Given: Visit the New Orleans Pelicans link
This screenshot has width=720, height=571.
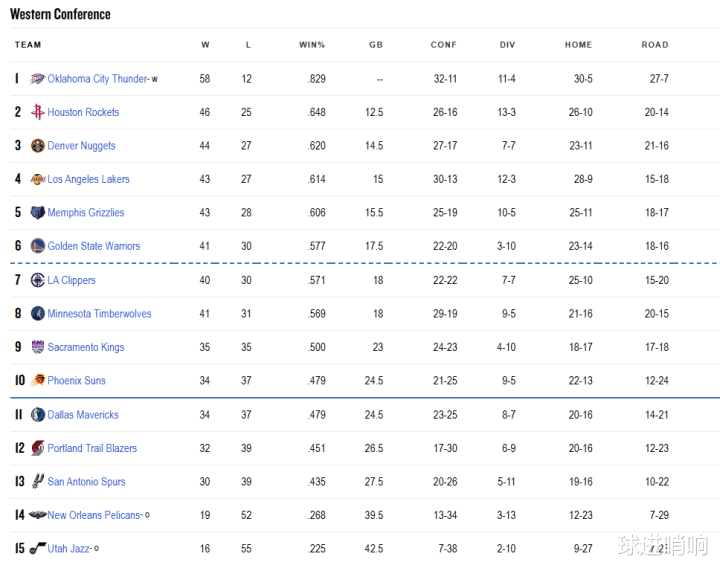Looking at the screenshot, I should point(94,515).
